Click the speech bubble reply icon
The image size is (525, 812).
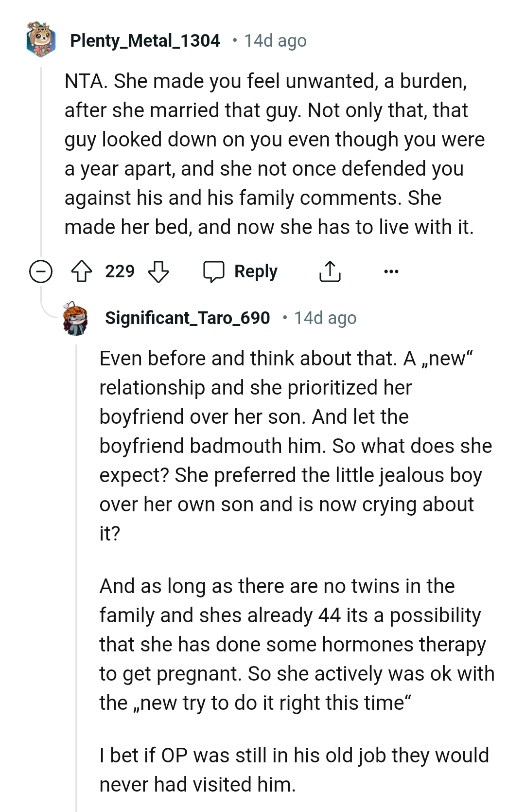point(214,271)
